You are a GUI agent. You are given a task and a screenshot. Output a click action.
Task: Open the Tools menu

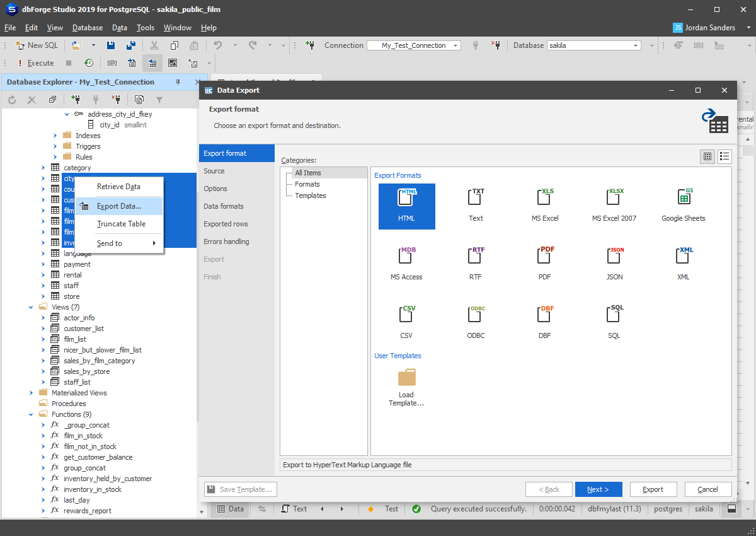click(x=146, y=28)
